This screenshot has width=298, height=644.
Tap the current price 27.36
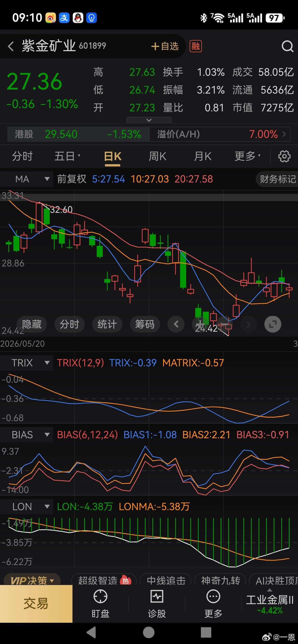[35, 82]
